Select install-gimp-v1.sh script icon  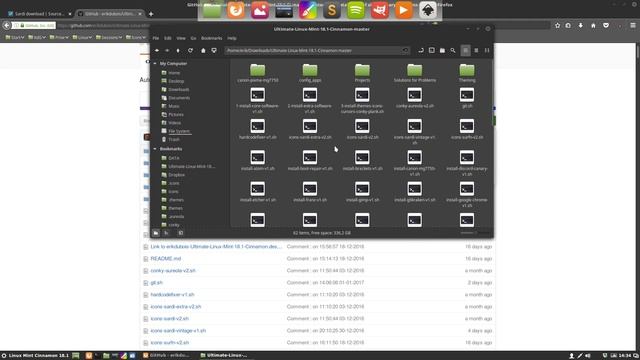pyautogui.click(x=362, y=189)
